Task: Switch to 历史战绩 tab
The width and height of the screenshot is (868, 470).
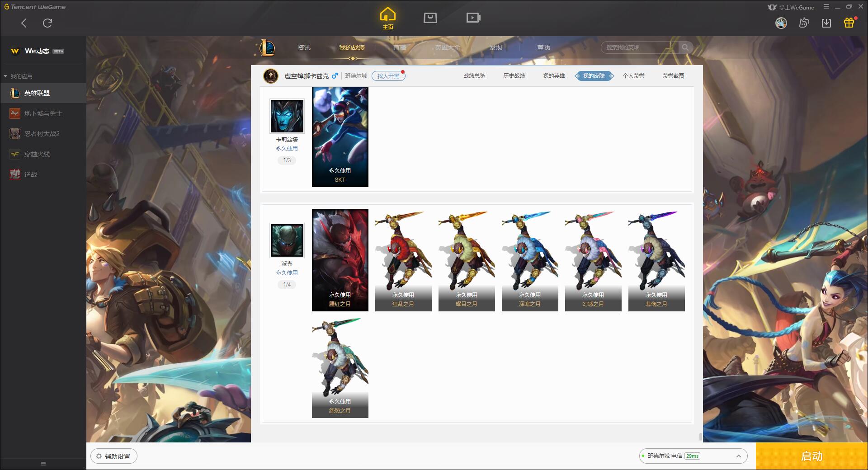Action: click(x=514, y=76)
